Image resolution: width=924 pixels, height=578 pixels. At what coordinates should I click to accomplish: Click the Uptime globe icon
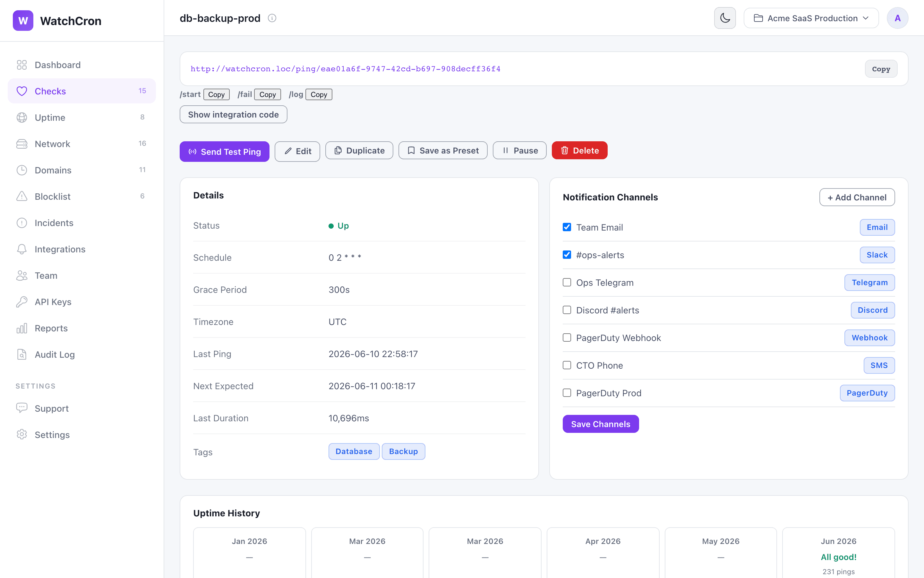(x=22, y=117)
